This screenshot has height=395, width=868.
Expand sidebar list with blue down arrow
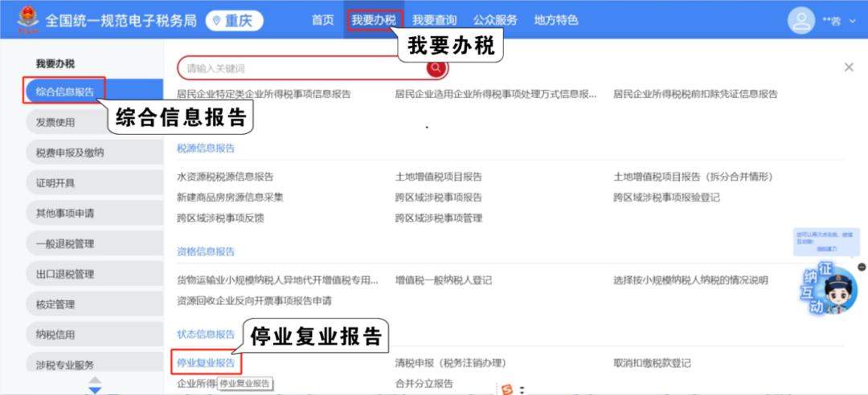(x=95, y=389)
